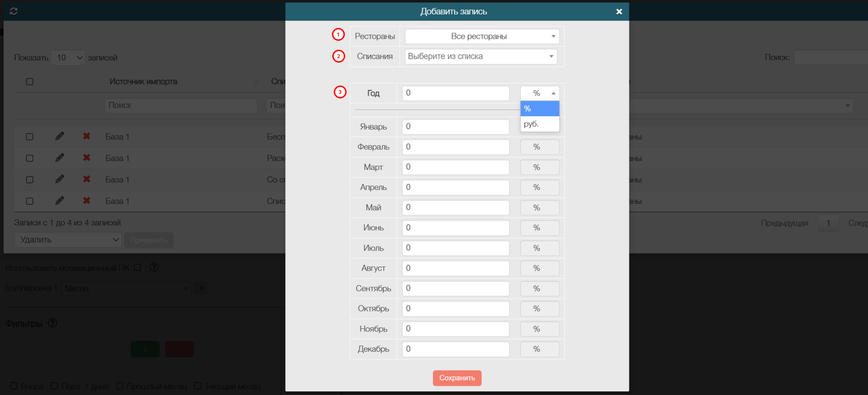Toggle the select-all checkbox in table header
Screen dimensions: 868x395
click(29, 82)
